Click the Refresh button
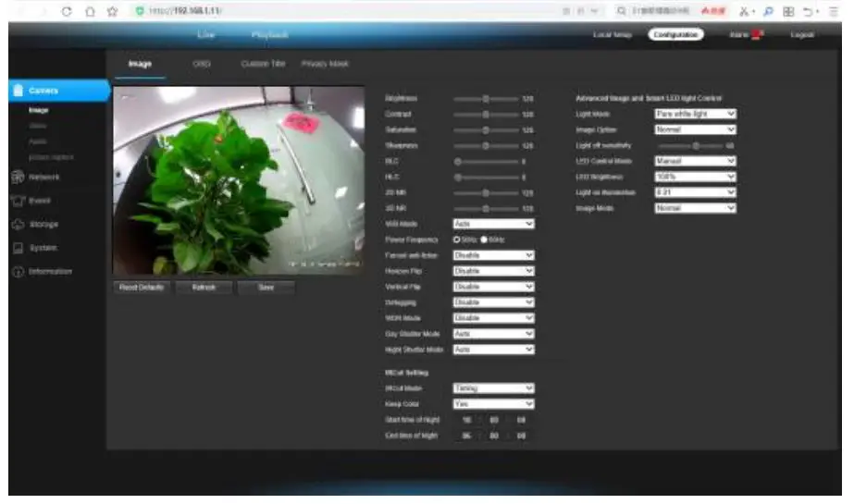854x504 pixels. point(204,288)
